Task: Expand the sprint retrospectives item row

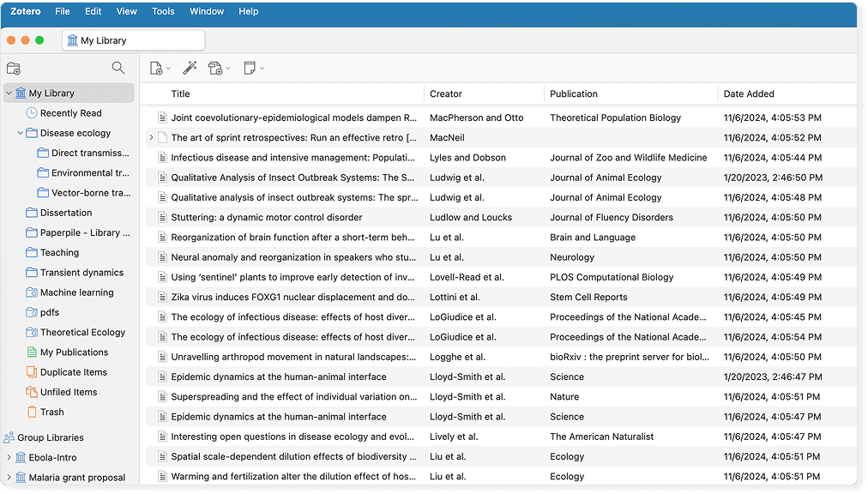Action: [151, 138]
